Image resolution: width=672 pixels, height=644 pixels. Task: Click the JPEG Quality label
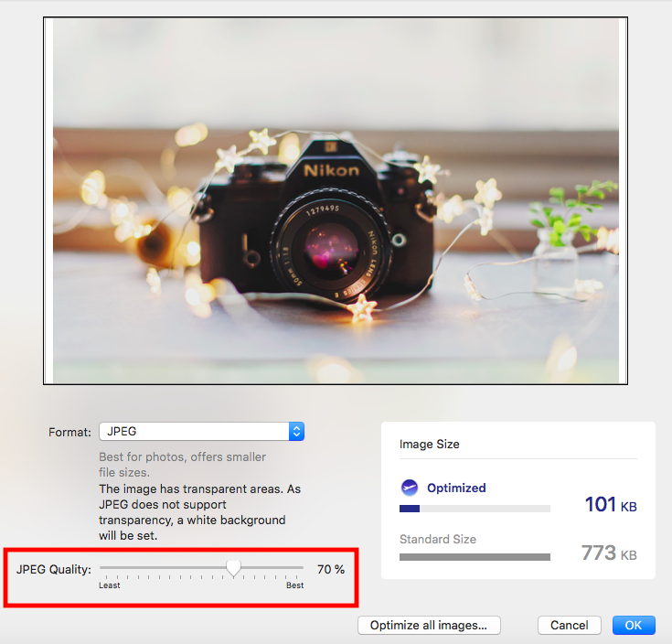[54, 569]
